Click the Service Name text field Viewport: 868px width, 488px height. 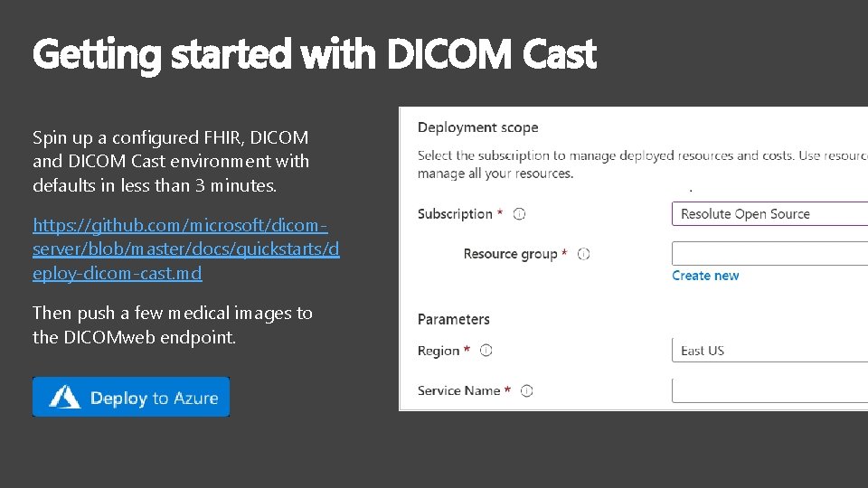769,390
